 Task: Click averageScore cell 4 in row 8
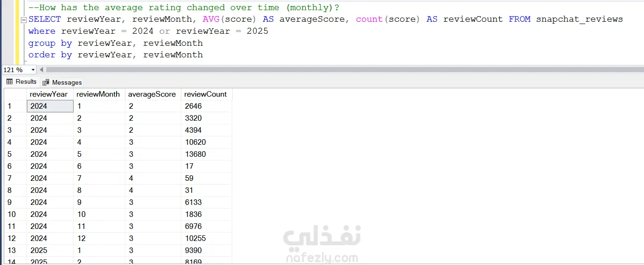153,191
